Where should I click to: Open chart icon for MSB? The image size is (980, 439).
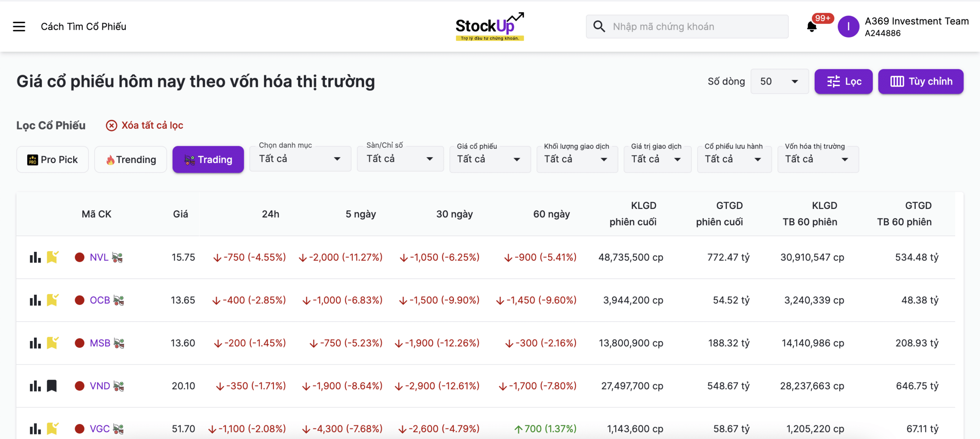tap(35, 343)
